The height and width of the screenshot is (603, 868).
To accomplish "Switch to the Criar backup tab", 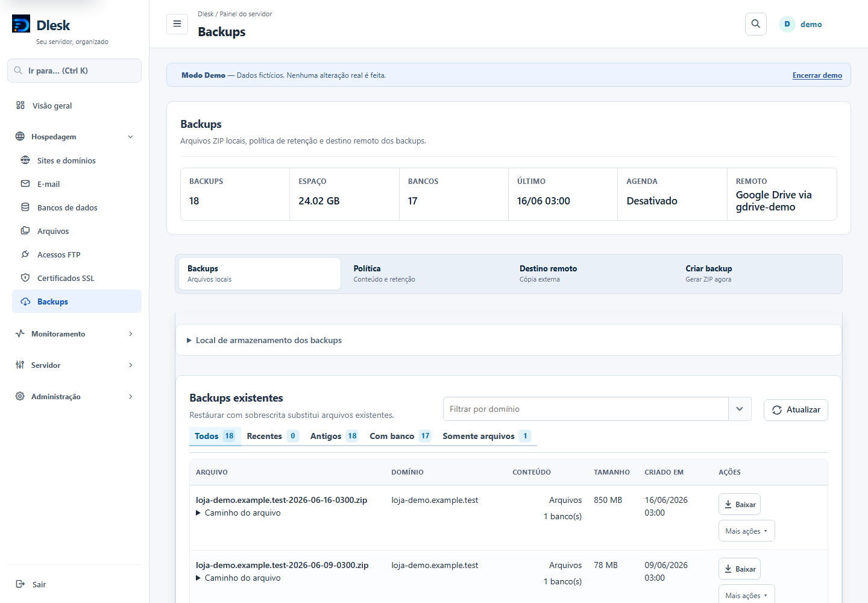I will coord(758,274).
